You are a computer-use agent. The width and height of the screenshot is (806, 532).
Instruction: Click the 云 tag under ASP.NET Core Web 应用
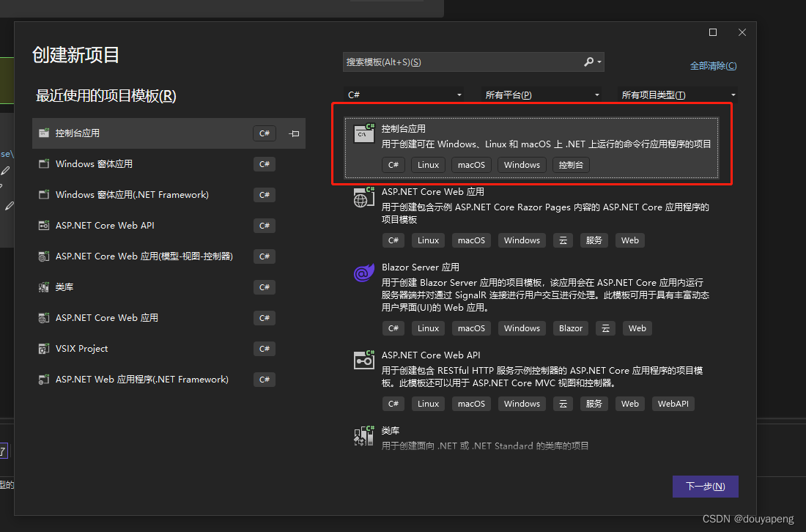click(563, 240)
